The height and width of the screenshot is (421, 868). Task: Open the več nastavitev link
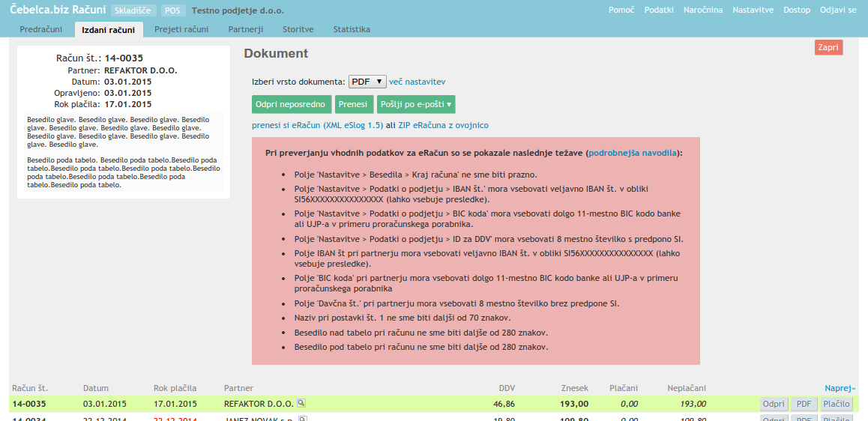418,82
